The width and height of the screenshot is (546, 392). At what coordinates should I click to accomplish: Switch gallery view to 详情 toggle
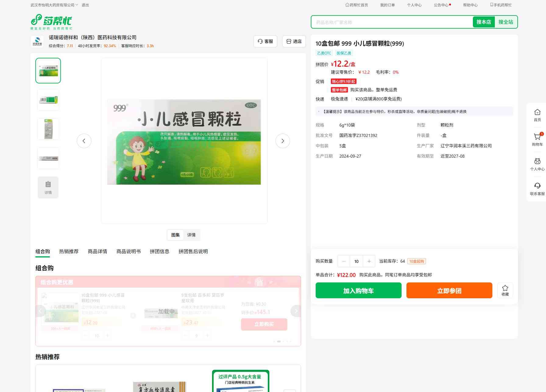(191, 235)
